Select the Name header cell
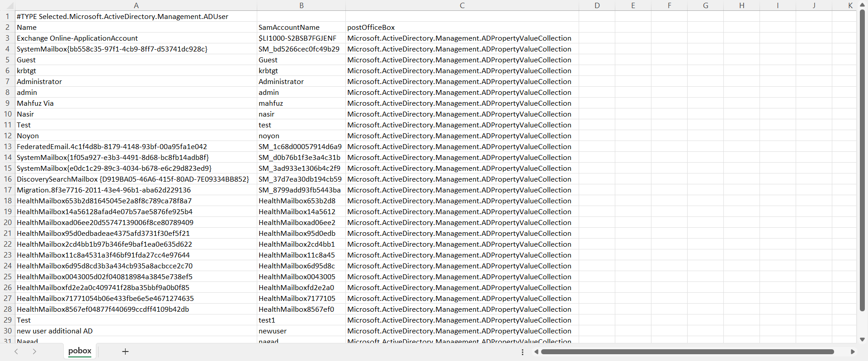The image size is (868, 361). click(x=136, y=27)
